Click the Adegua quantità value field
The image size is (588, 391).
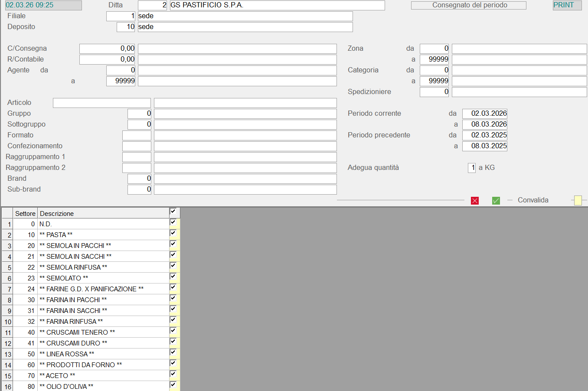coord(472,168)
